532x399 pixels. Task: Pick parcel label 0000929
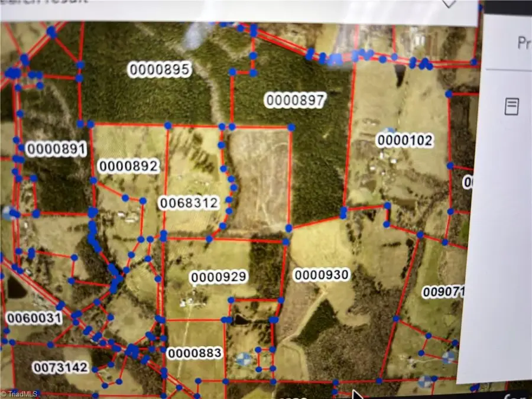(x=219, y=277)
